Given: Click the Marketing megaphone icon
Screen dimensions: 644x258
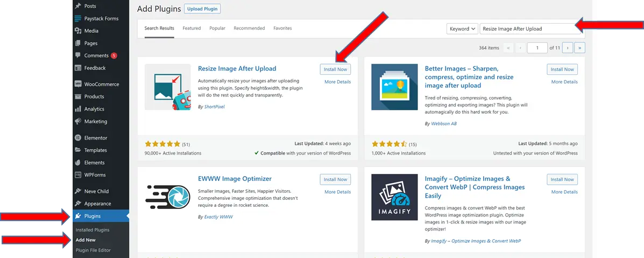Looking at the screenshot, I should [77, 121].
